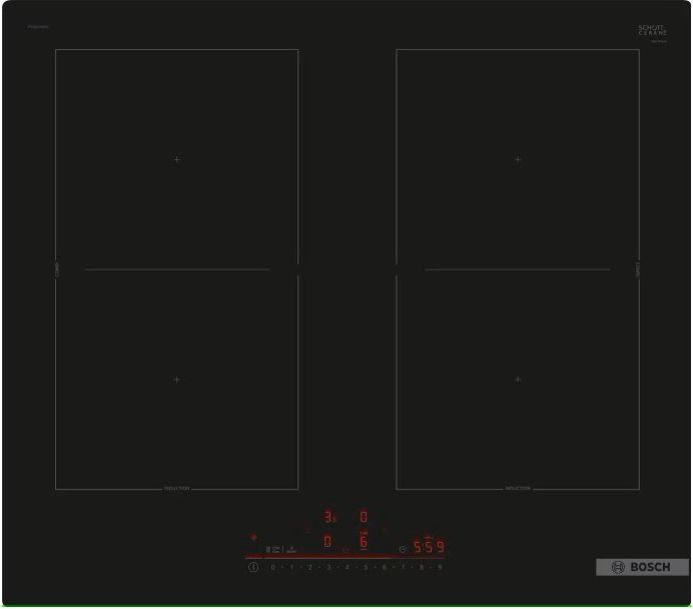The width and height of the screenshot is (693, 609).
Task: Select the front-left zone display showing 0
Action: point(327,542)
